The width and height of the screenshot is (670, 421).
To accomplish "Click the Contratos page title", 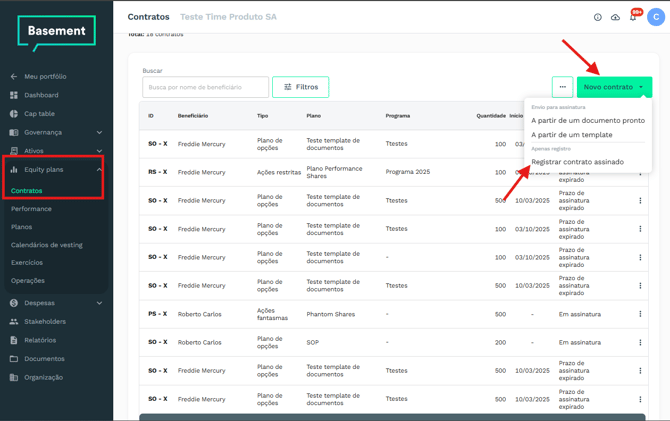I will point(148,17).
